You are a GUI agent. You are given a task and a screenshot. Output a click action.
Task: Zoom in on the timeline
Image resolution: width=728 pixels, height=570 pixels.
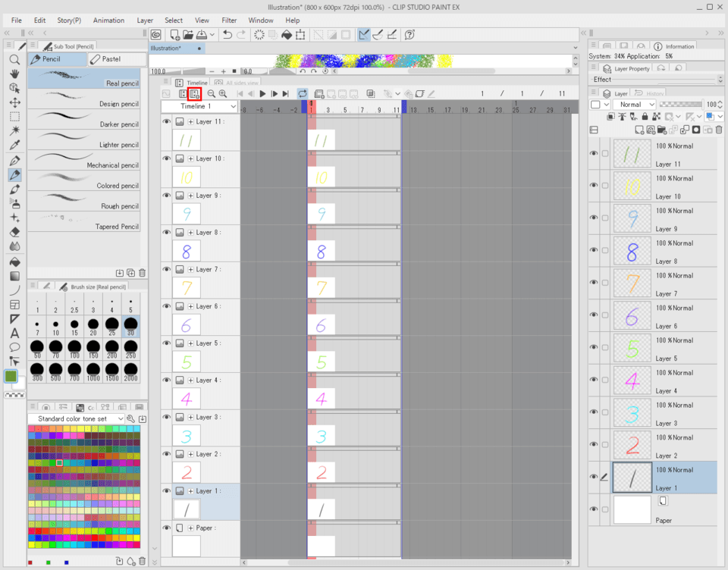222,93
